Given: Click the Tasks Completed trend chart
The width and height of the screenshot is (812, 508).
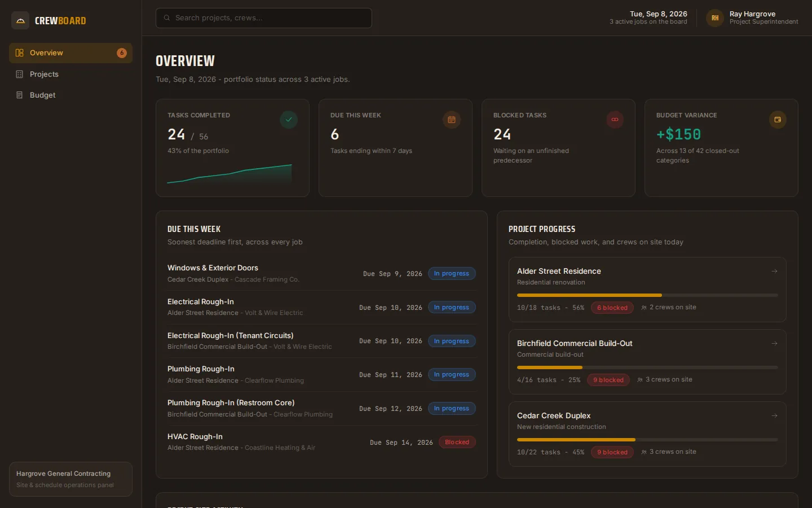Looking at the screenshot, I should [x=230, y=174].
